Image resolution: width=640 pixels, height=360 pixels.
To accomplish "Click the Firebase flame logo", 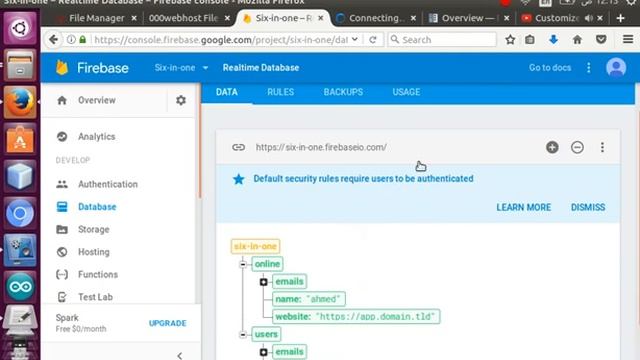I will [x=62, y=68].
